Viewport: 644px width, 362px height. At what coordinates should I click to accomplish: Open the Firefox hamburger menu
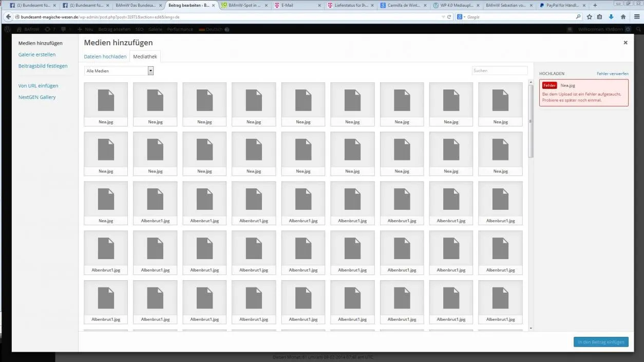click(636, 16)
